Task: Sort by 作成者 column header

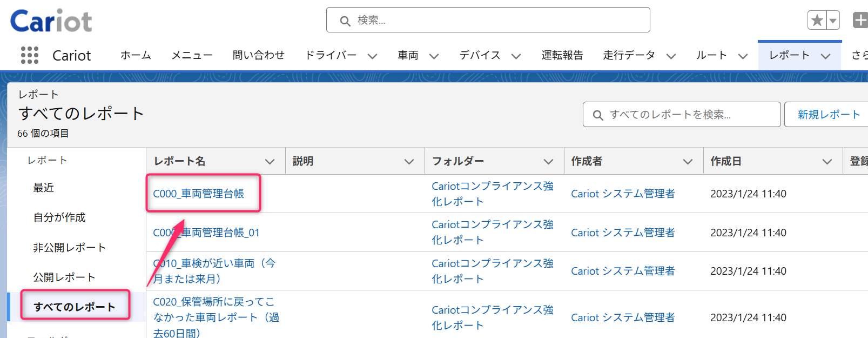Action: click(587, 161)
